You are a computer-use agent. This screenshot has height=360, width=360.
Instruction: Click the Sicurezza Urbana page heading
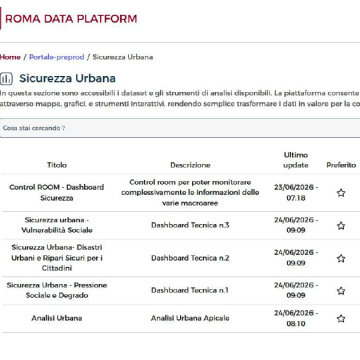pos(67,78)
